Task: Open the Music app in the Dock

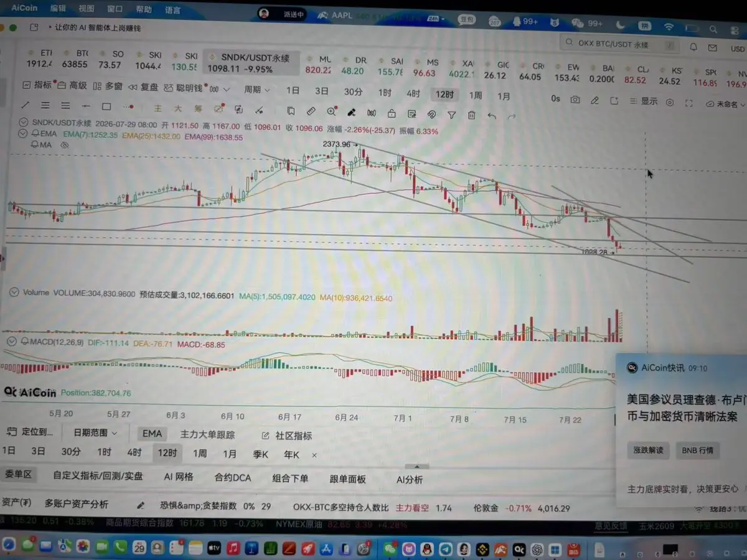Action: [233, 548]
